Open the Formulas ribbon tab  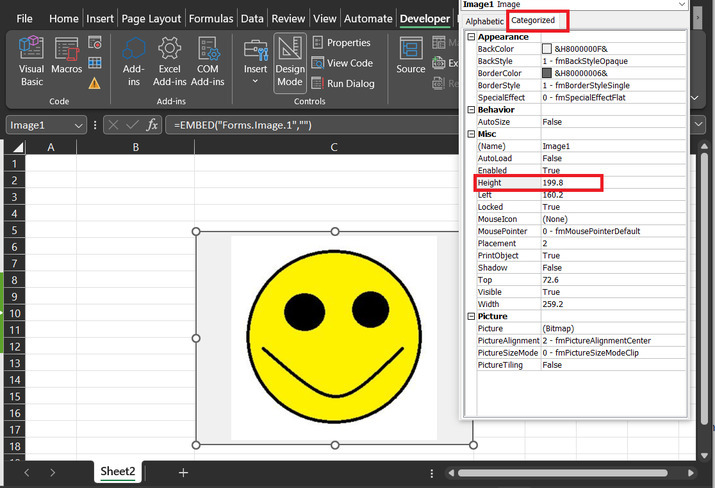(212, 18)
